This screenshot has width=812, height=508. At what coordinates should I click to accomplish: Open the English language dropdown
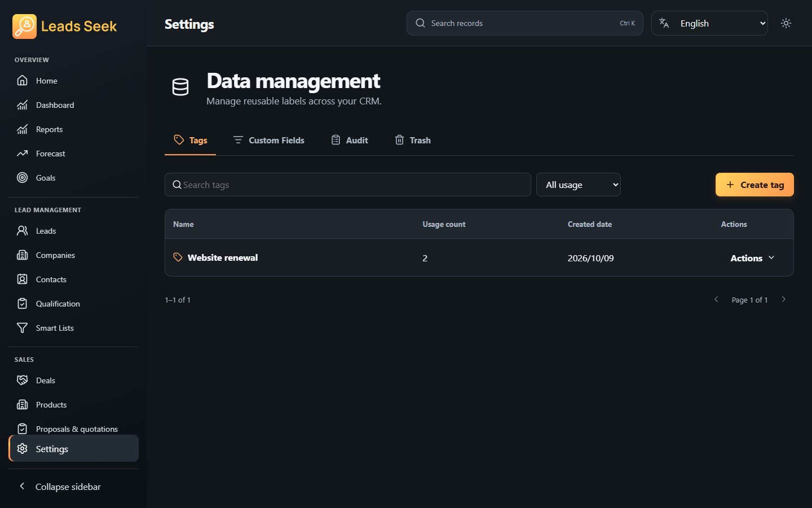(x=709, y=23)
